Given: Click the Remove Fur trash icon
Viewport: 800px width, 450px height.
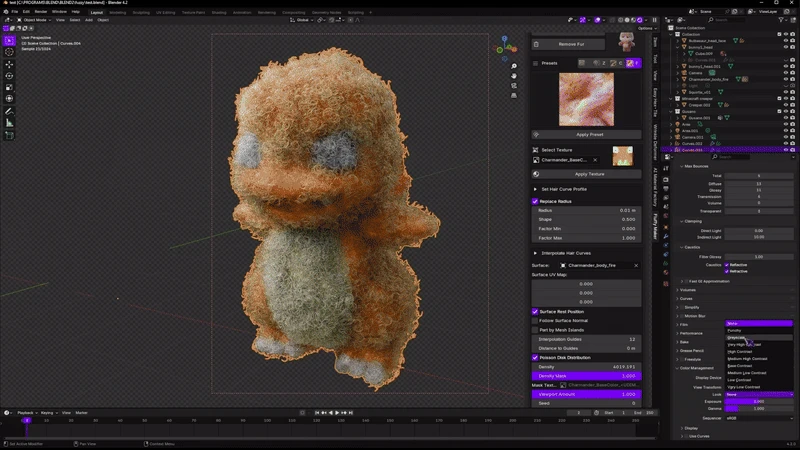Looking at the screenshot, I should [536, 44].
